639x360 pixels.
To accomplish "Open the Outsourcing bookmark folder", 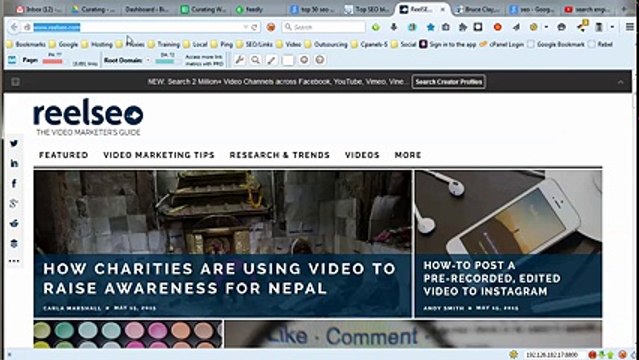I will coord(326,44).
